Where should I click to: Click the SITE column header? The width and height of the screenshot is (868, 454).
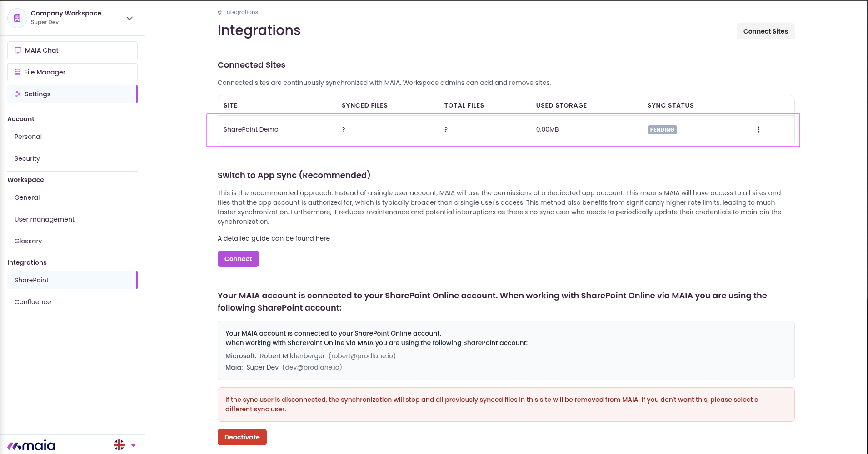[x=230, y=105]
